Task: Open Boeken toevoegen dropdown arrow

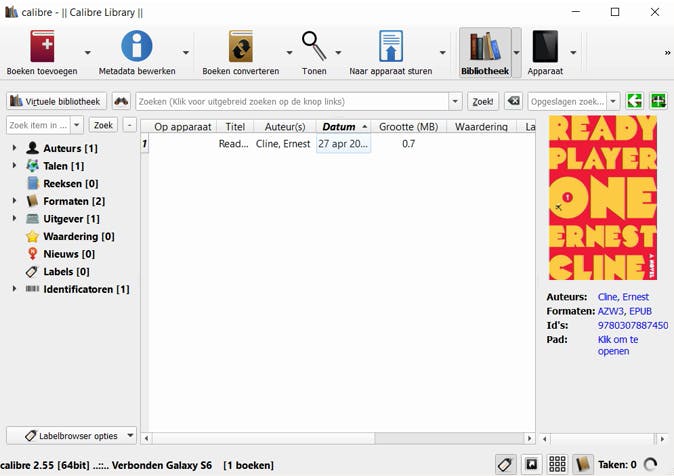Action: click(x=88, y=52)
